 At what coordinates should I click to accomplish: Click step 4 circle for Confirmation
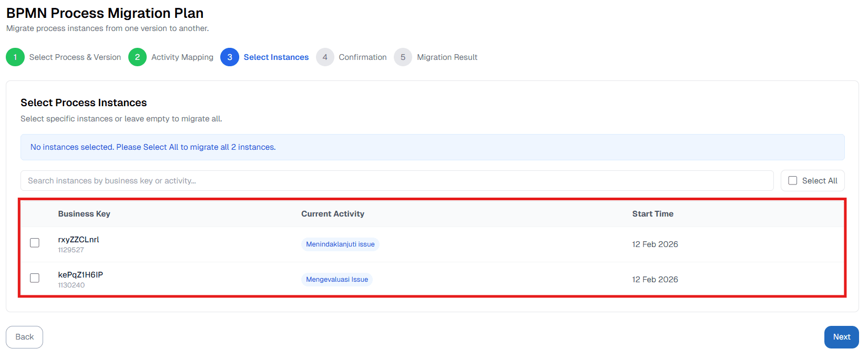coord(325,57)
